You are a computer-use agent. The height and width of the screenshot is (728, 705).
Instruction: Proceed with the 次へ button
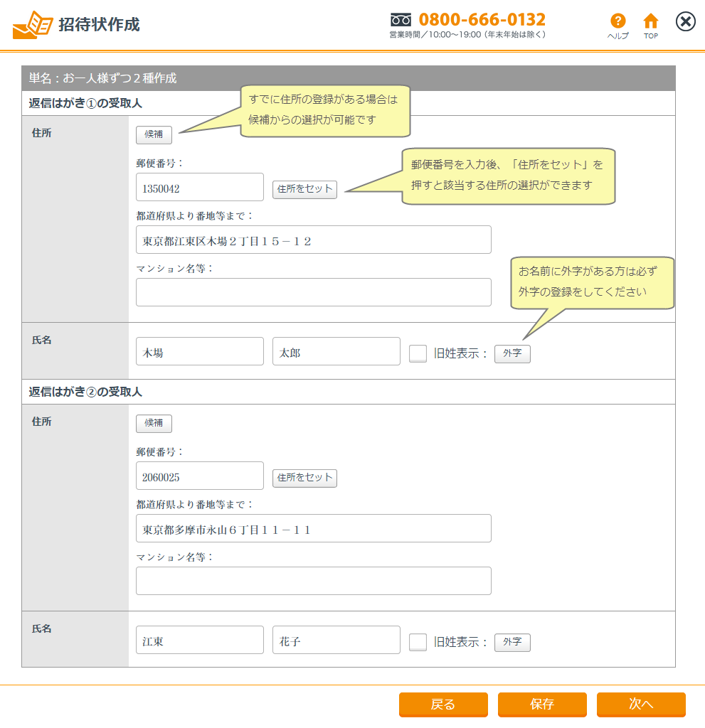641,704
